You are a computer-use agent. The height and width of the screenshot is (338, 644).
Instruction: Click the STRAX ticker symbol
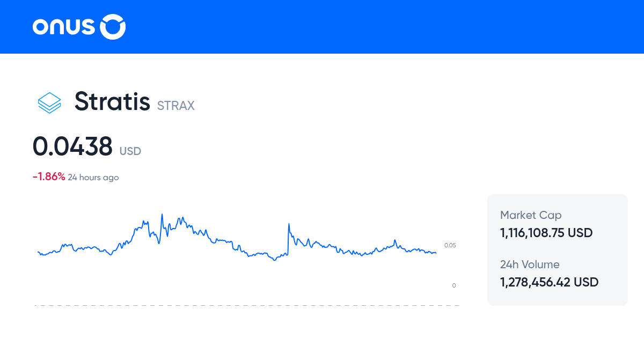coord(175,106)
